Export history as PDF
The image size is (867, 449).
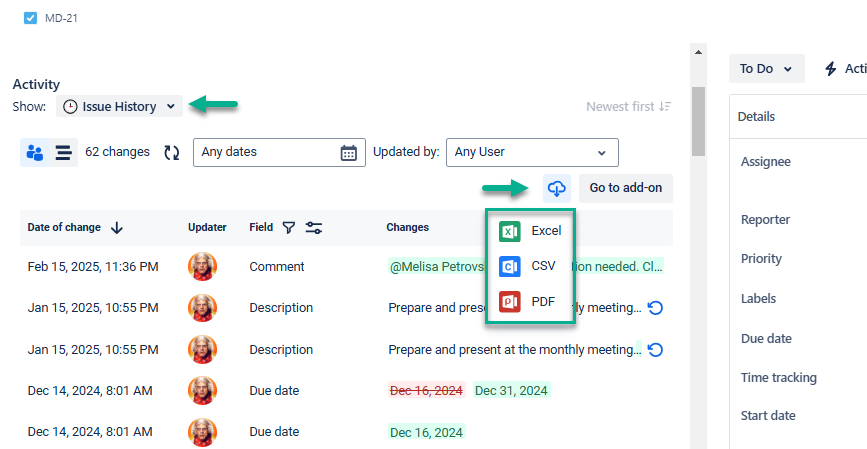click(x=527, y=301)
